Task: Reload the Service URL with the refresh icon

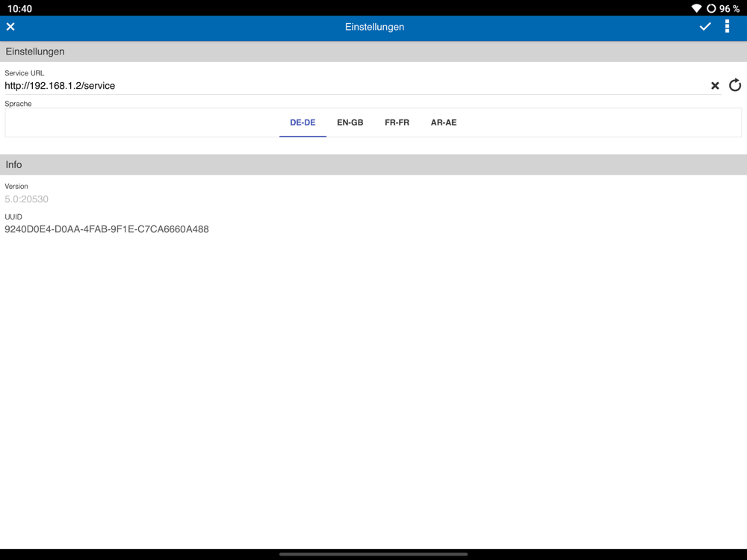Action: coord(735,85)
